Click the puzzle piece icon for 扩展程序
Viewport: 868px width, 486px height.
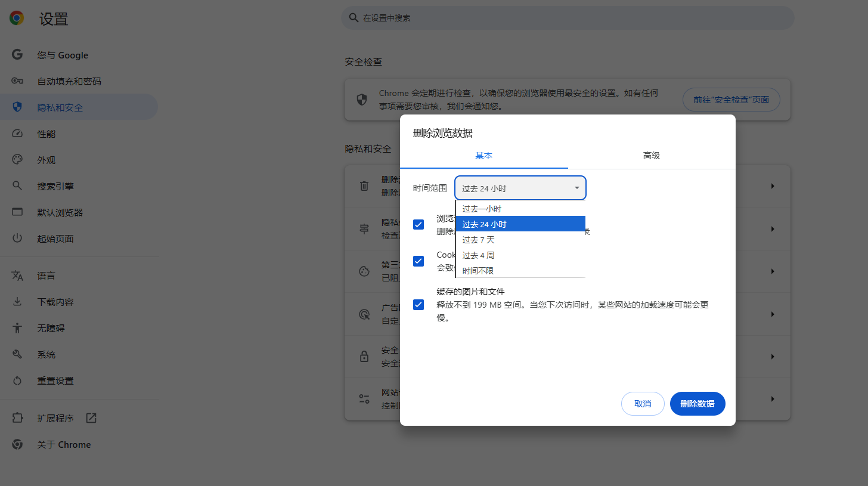tap(17, 418)
